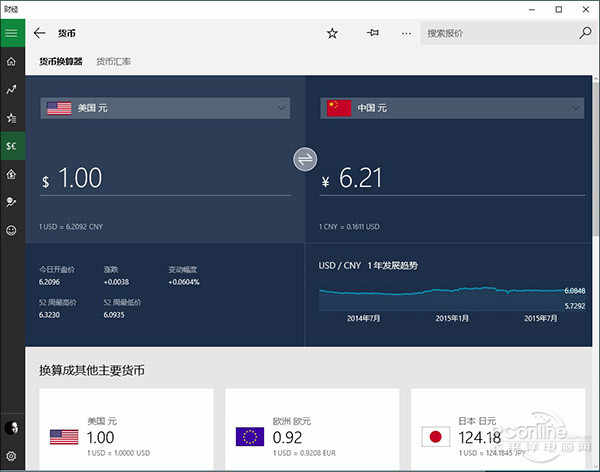The image size is (600, 472).
Task: Open Markets trend chart icon in sidebar
Action: tap(12, 89)
